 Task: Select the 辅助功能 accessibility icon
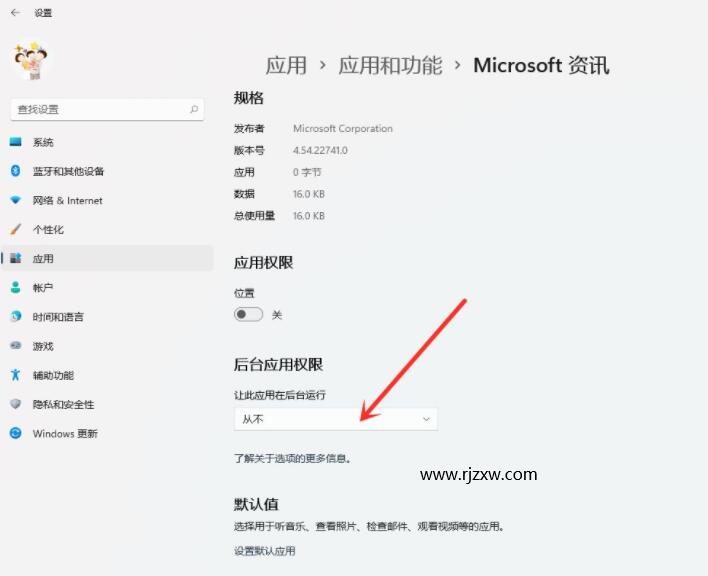(x=15, y=375)
